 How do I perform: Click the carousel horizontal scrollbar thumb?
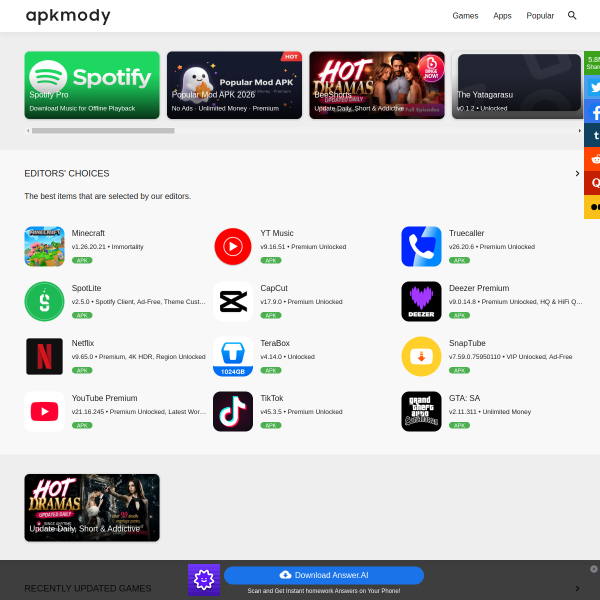pos(103,131)
